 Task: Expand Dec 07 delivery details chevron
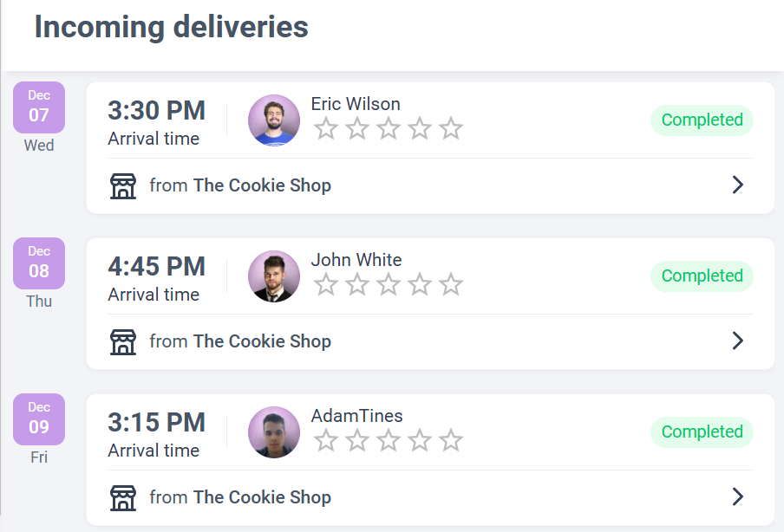pyautogui.click(x=737, y=185)
